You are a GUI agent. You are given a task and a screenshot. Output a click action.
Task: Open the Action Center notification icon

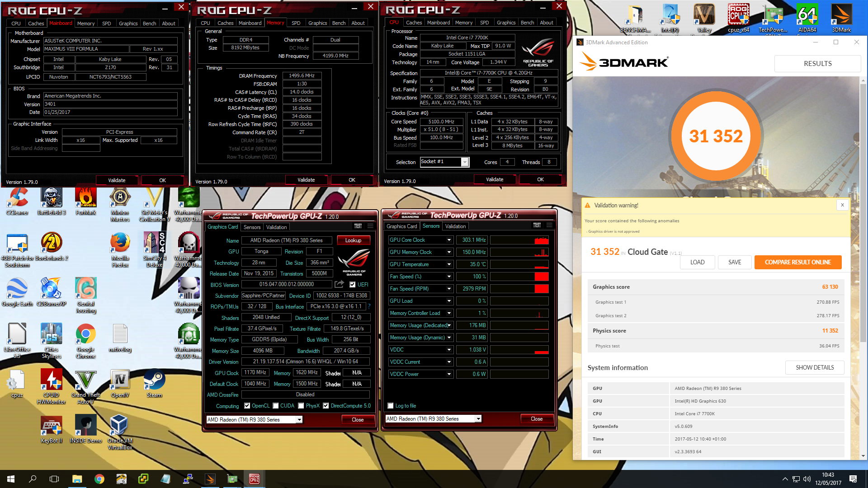tap(853, 479)
